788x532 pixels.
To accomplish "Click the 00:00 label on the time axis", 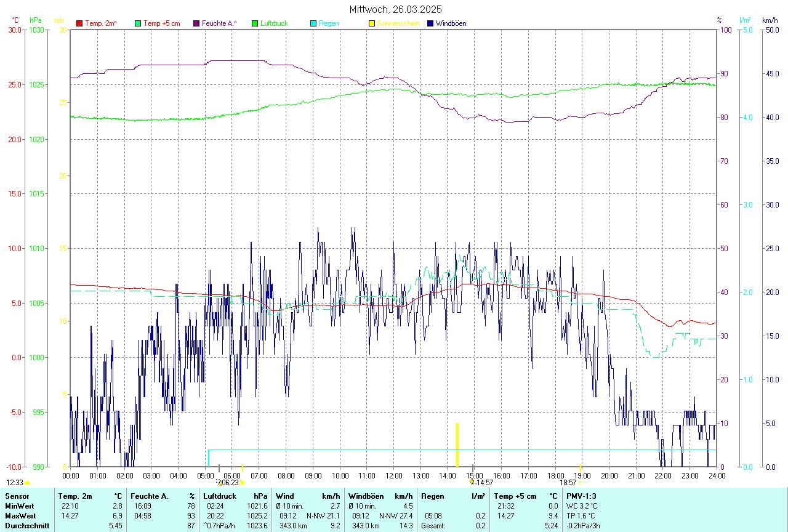I will click(71, 475).
